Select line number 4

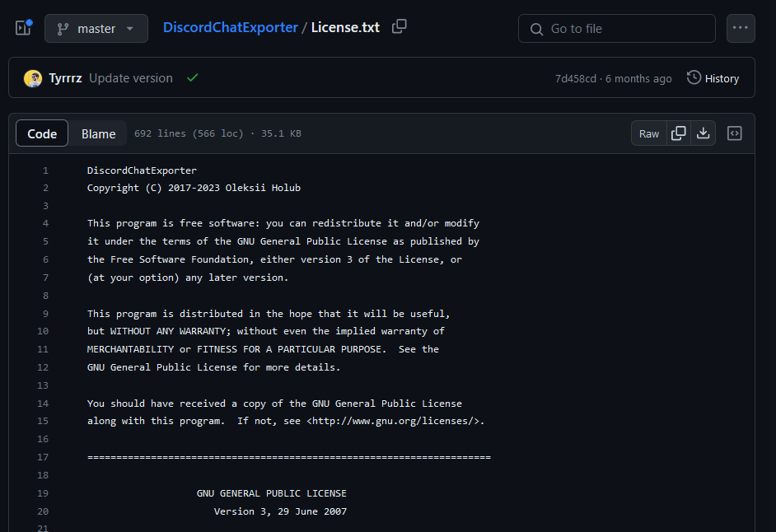45,224
